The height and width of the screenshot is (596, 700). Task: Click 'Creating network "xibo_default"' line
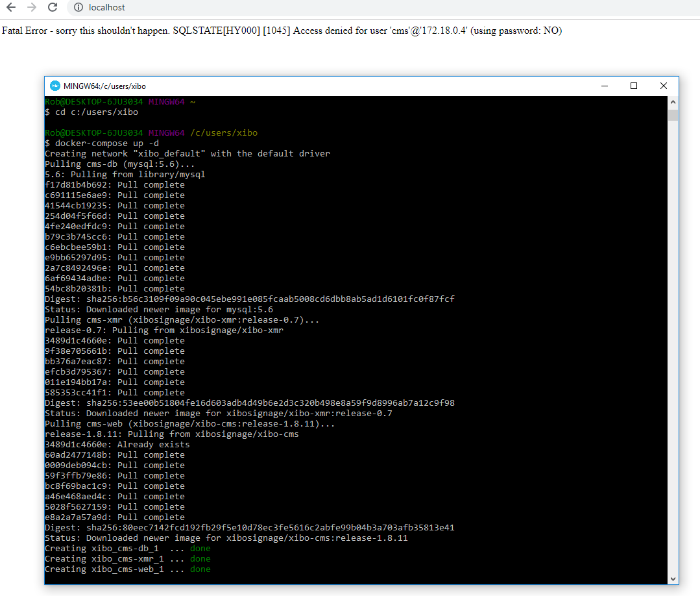(187, 154)
